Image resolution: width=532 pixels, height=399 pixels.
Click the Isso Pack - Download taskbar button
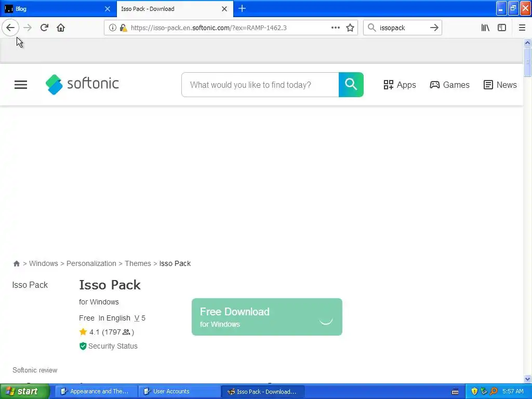click(262, 392)
